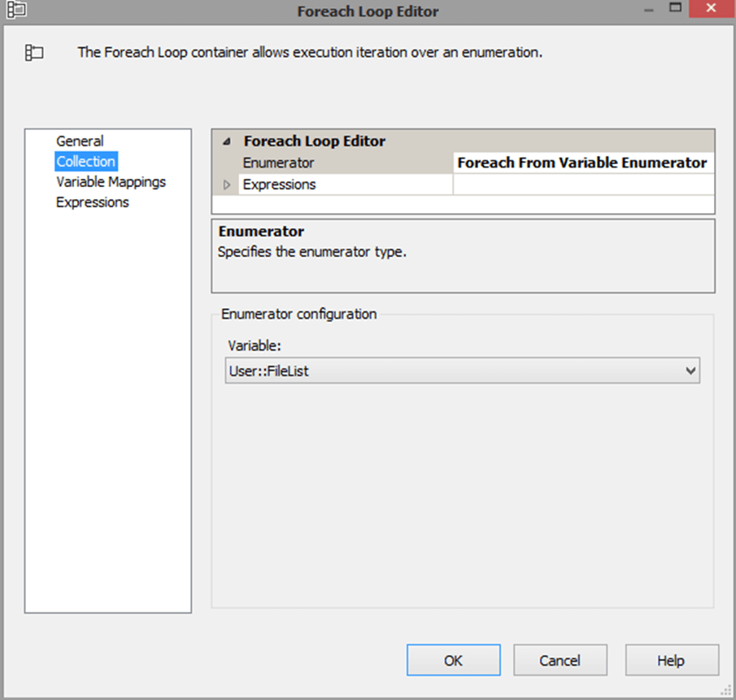This screenshot has height=700, width=736.
Task: Click the Foreach From Variable Enumerator value
Action: pos(582,163)
